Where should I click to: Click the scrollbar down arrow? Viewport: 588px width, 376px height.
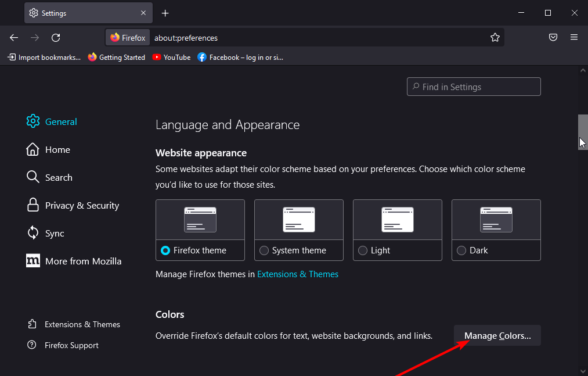583,372
